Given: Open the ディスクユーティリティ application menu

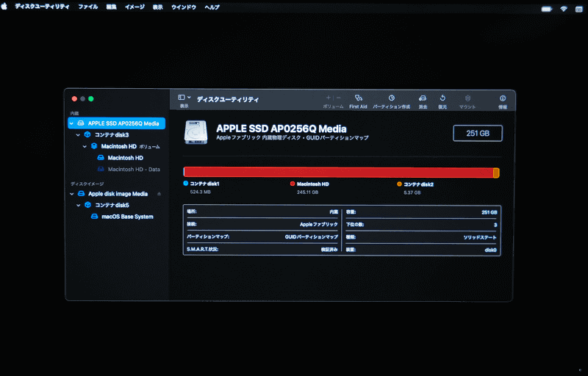Looking at the screenshot, I should tap(42, 7).
